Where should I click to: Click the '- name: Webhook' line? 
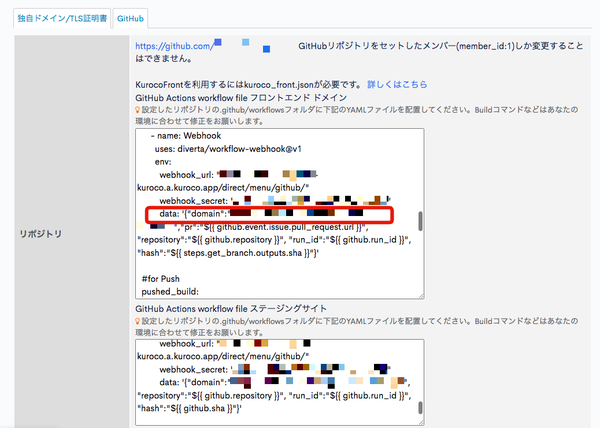186,136
